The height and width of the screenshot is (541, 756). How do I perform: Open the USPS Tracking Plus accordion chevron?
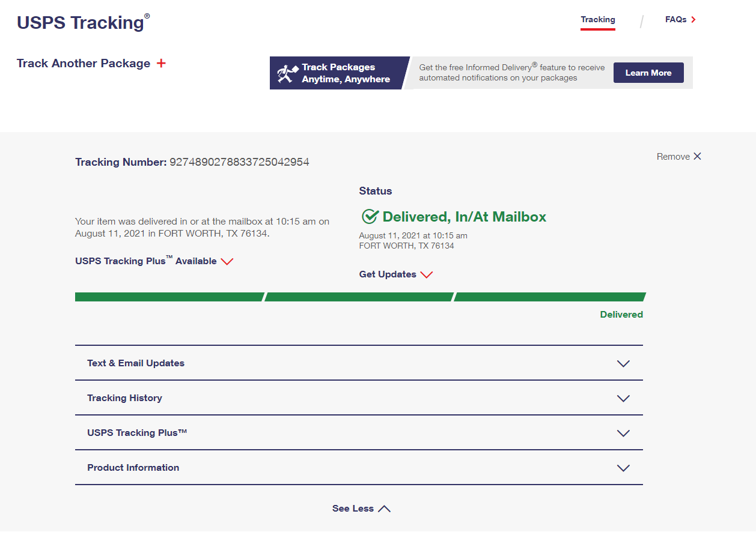tap(623, 433)
